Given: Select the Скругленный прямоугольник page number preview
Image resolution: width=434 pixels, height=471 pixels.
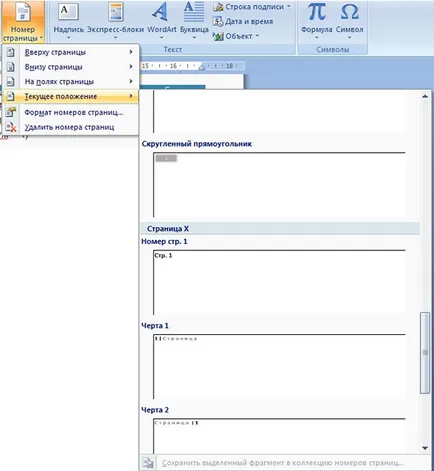Looking at the screenshot, I should click(x=279, y=185).
